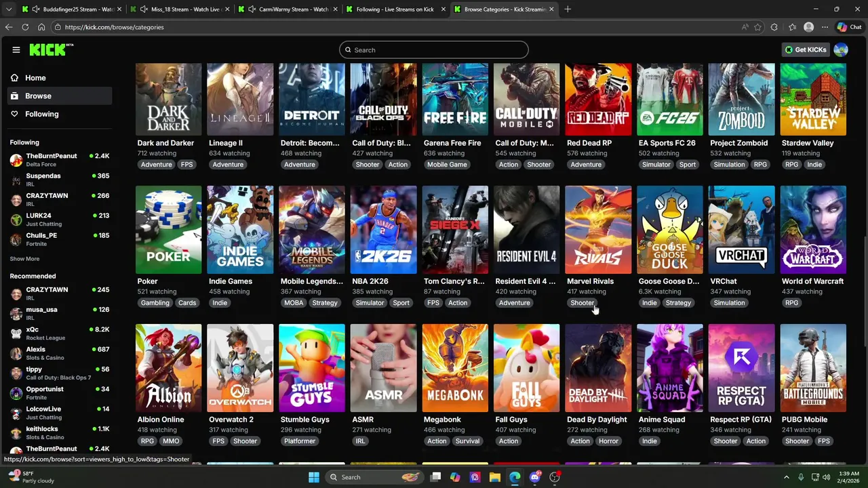The width and height of the screenshot is (868, 488).
Task: Click Survival tag under Megabonk
Action: (467, 441)
